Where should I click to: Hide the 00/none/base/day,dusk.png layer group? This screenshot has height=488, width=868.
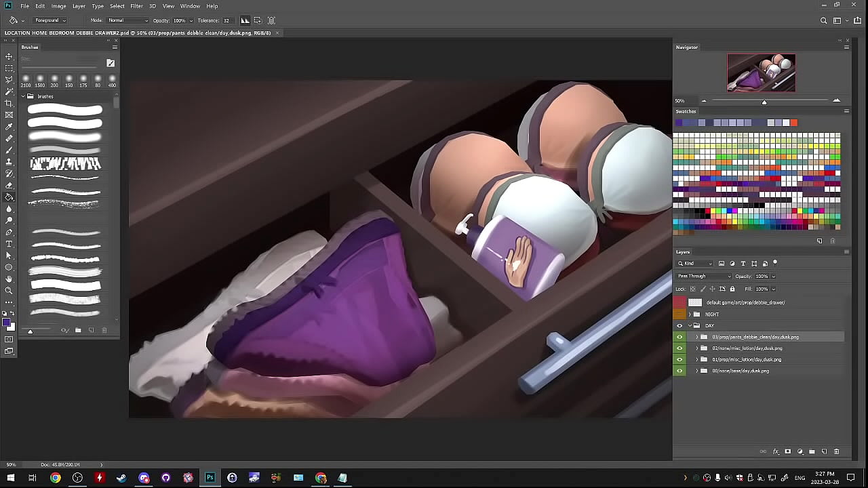[679, 371]
